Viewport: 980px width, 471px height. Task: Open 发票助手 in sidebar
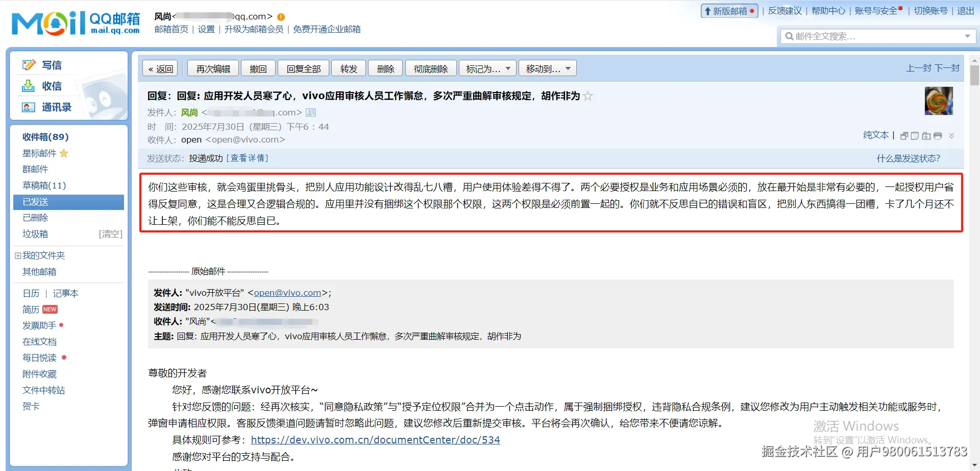[x=39, y=325]
